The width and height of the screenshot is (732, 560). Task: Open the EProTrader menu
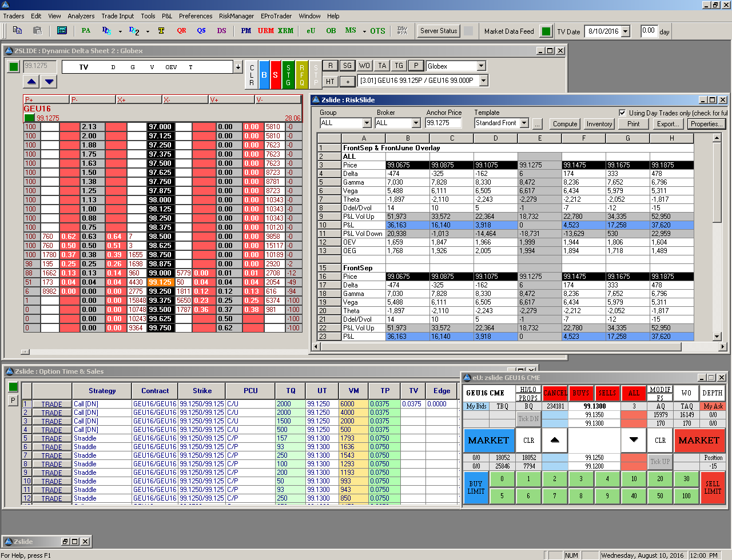click(276, 16)
